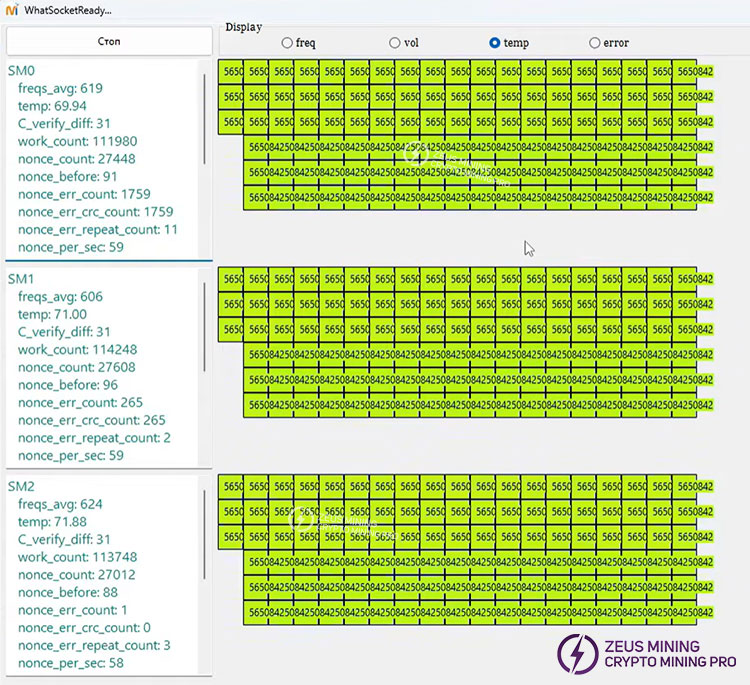Click 'nonce_before: 96' line
Screen dimensions: 750x685
click(x=68, y=385)
